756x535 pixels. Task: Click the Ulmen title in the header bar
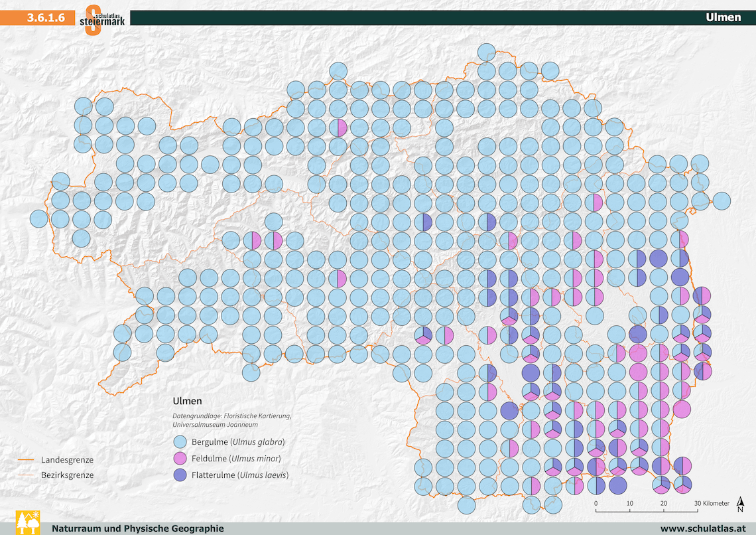723,18
